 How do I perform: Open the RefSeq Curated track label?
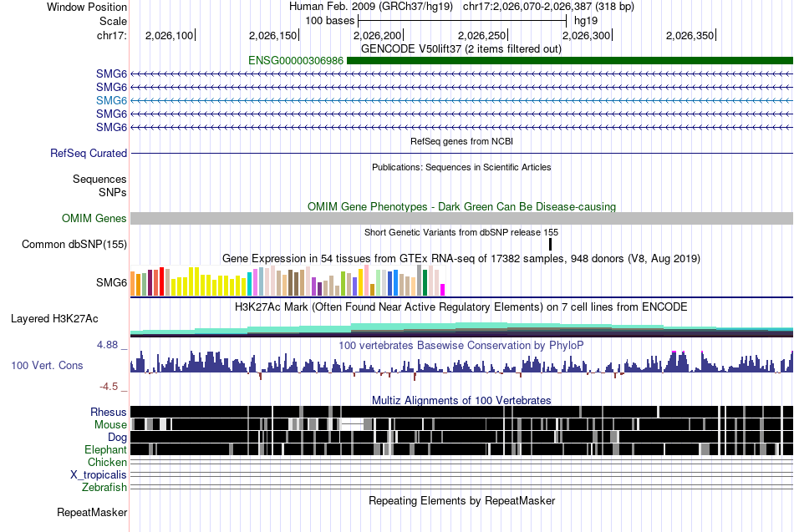pyautogui.click(x=89, y=154)
